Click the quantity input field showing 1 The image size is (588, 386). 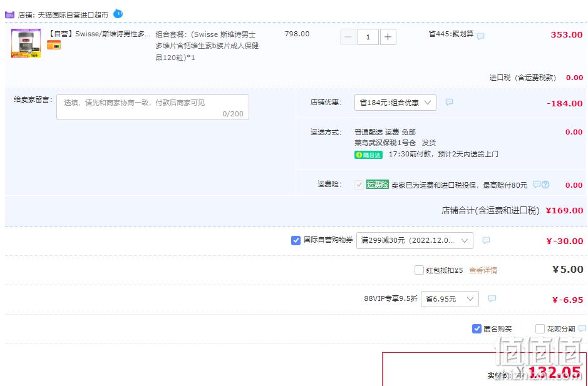point(368,37)
